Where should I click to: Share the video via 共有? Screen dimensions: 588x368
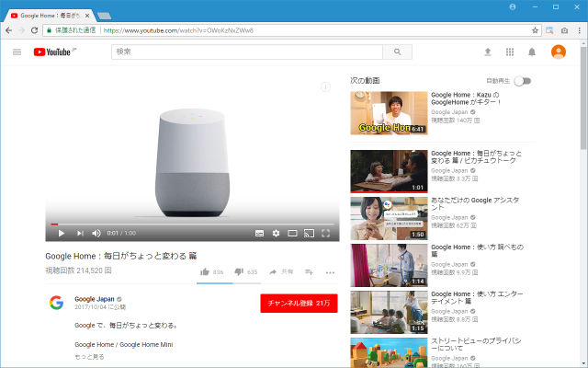click(x=281, y=272)
